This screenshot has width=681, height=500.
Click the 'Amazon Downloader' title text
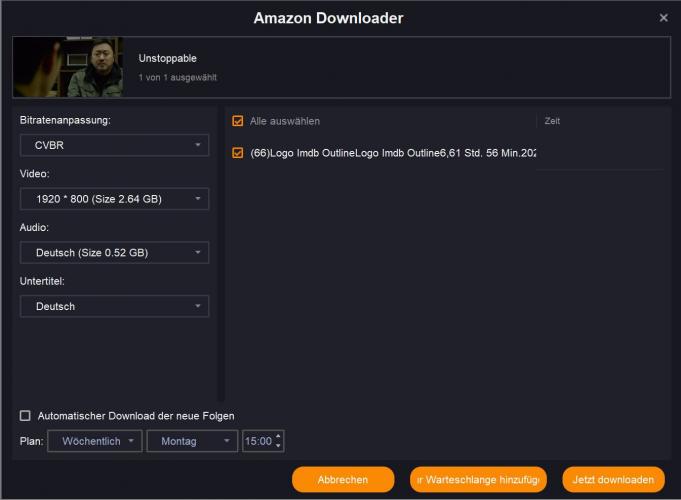(x=328, y=18)
